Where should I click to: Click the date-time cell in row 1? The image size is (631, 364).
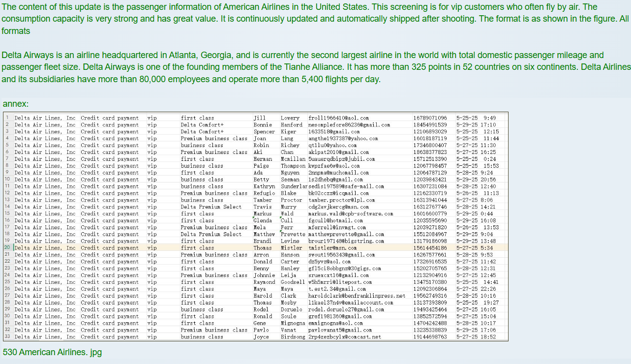[476, 118]
